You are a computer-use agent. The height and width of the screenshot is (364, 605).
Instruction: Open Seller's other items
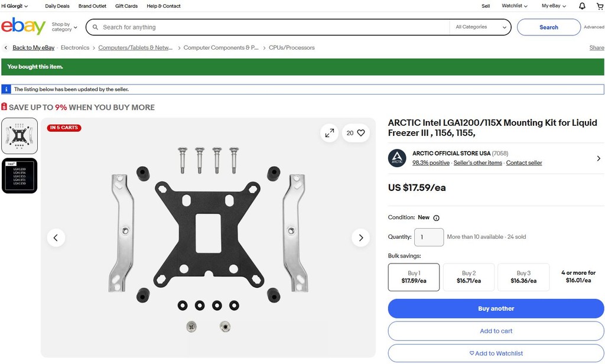click(477, 163)
